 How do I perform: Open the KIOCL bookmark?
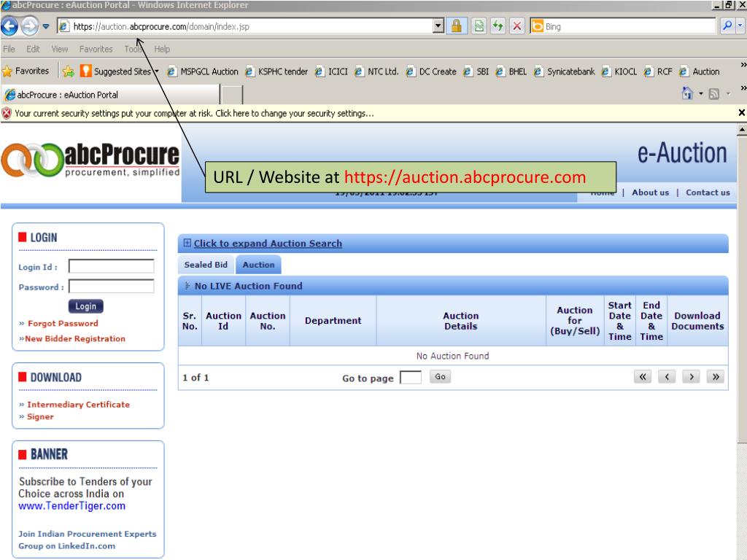[619, 71]
